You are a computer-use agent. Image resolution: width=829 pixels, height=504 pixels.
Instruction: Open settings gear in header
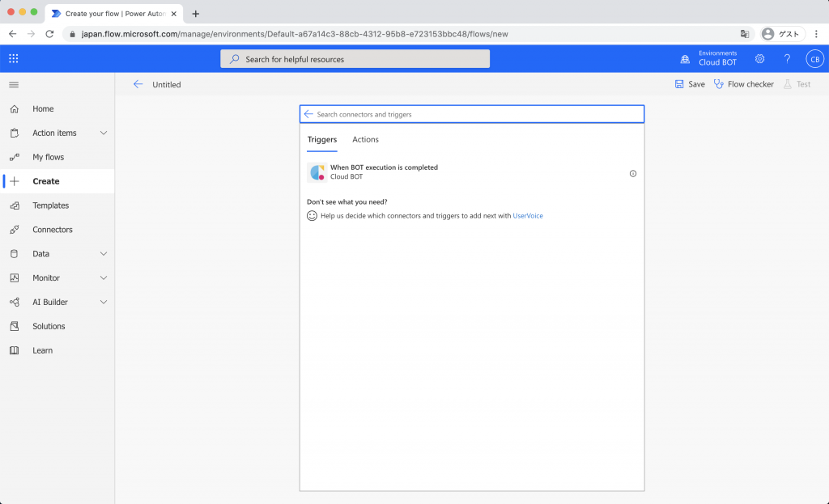click(759, 58)
